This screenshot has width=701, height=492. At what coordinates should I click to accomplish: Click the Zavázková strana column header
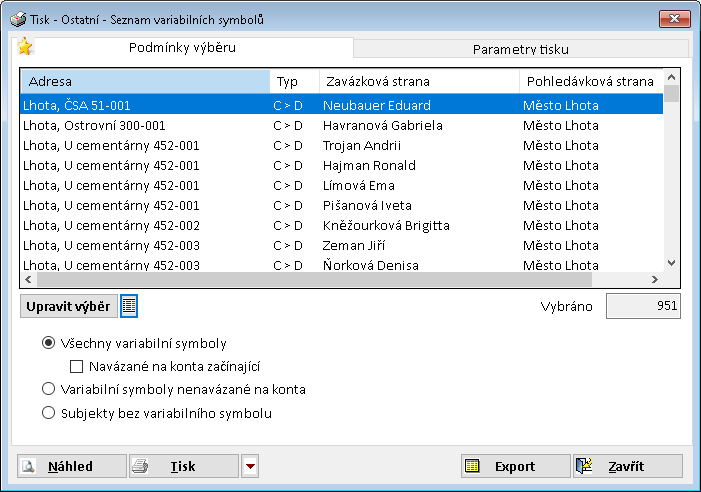tap(418, 81)
